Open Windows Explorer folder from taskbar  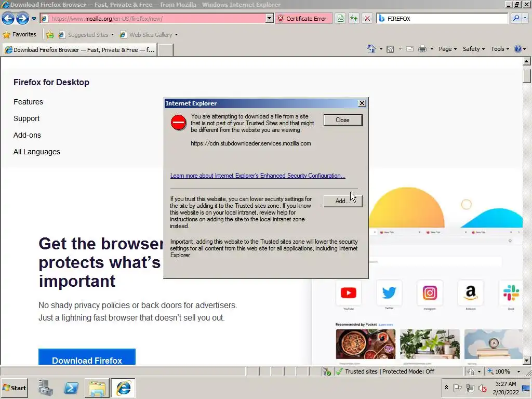pyautogui.click(x=97, y=388)
